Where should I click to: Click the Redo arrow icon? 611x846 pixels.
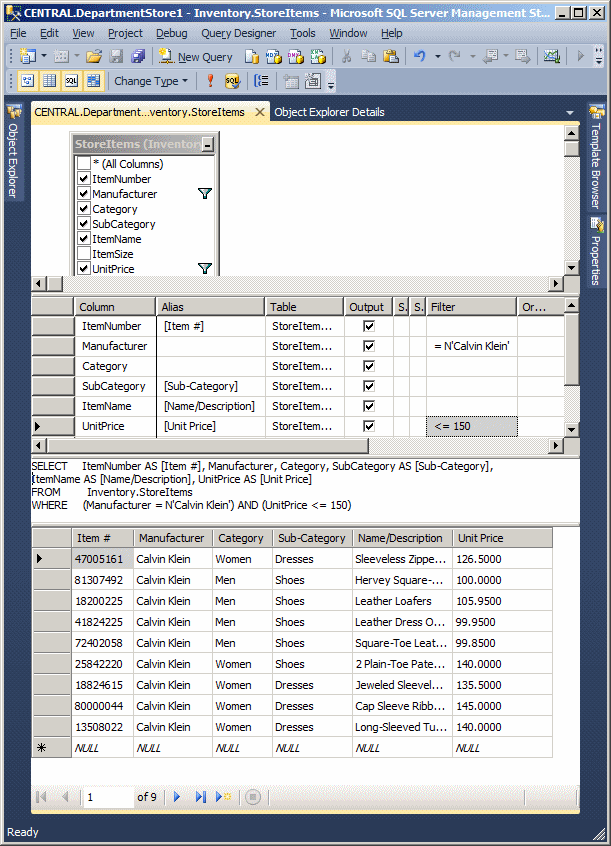(x=455, y=56)
